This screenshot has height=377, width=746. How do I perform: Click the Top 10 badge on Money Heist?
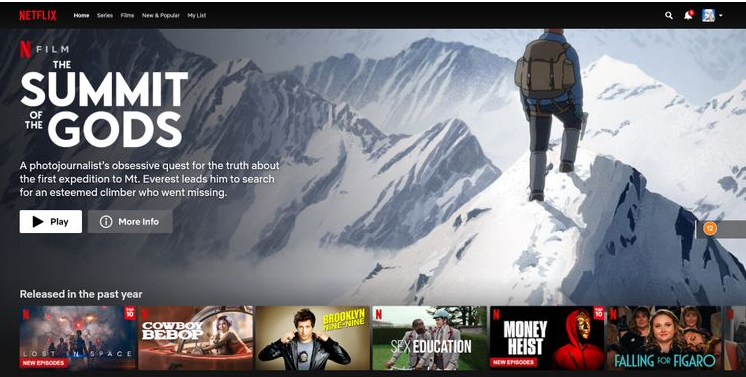599,313
